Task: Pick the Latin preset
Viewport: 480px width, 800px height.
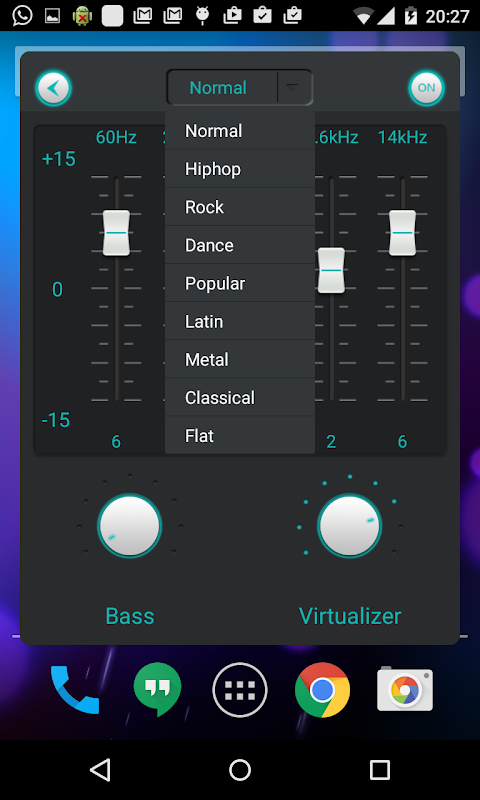Action: [239, 321]
